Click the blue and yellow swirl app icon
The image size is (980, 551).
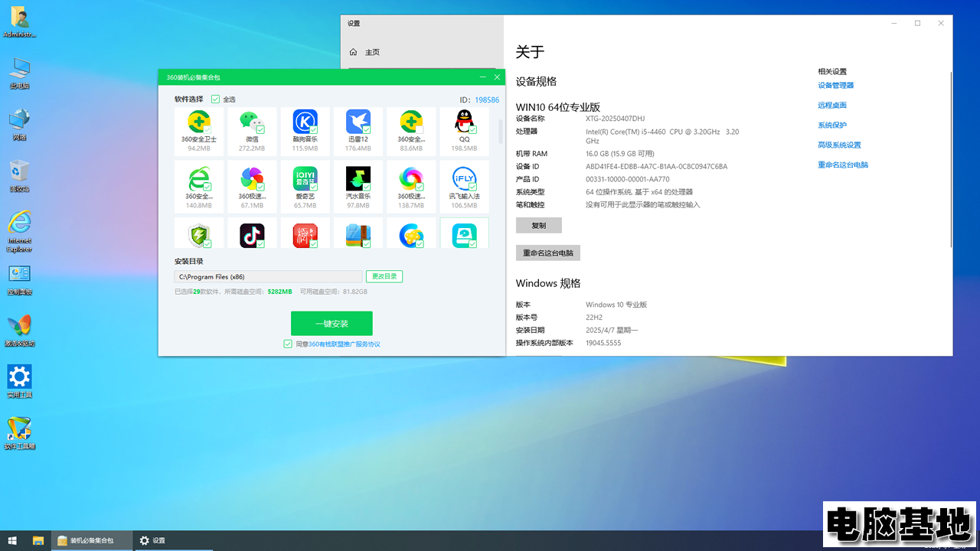point(411,235)
